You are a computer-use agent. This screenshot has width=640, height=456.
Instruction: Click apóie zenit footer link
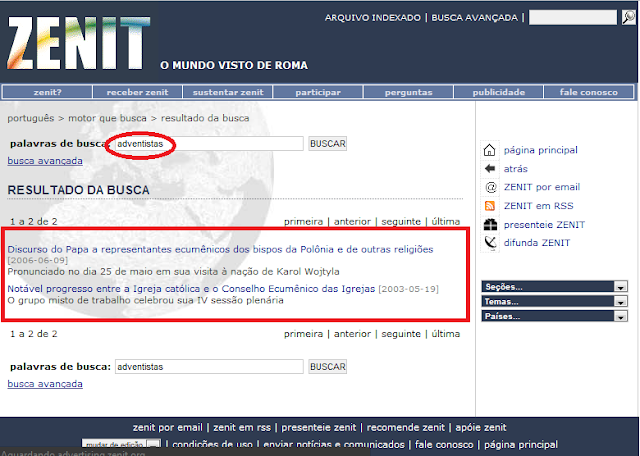tap(481, 427)
